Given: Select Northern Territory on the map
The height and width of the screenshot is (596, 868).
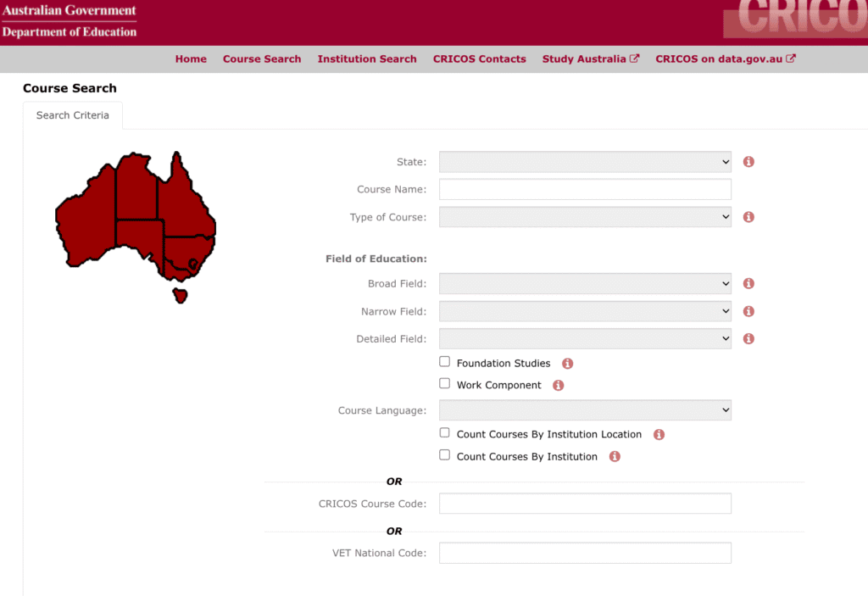Looking at the screenshot, I should (x=136, y=188).
